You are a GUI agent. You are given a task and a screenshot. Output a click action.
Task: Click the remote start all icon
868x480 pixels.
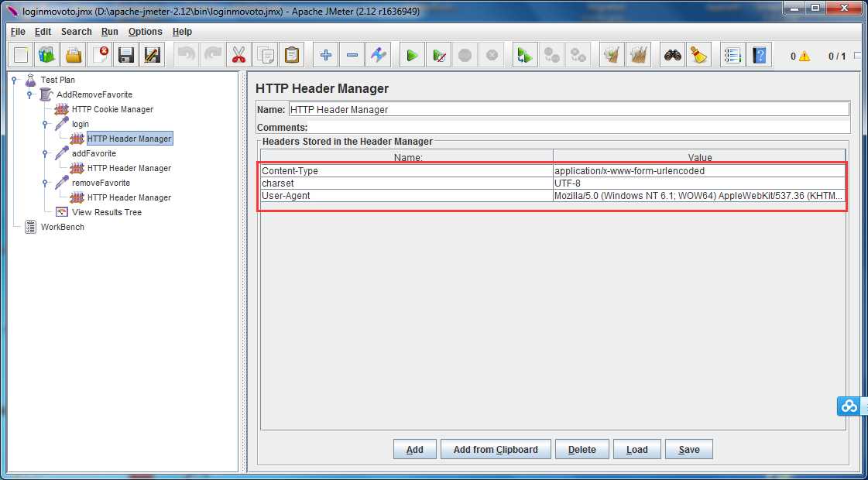click(525, 56)
